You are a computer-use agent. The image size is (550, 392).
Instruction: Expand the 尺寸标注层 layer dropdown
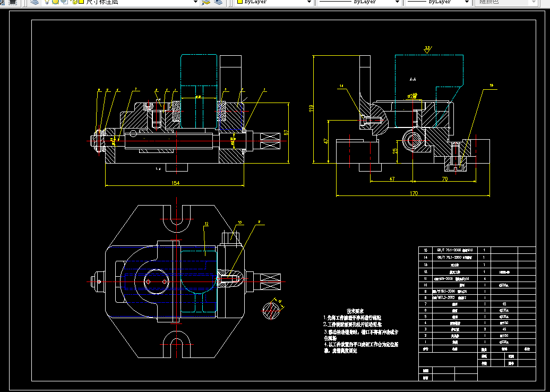pyautogui.click(x=196, y=2)
